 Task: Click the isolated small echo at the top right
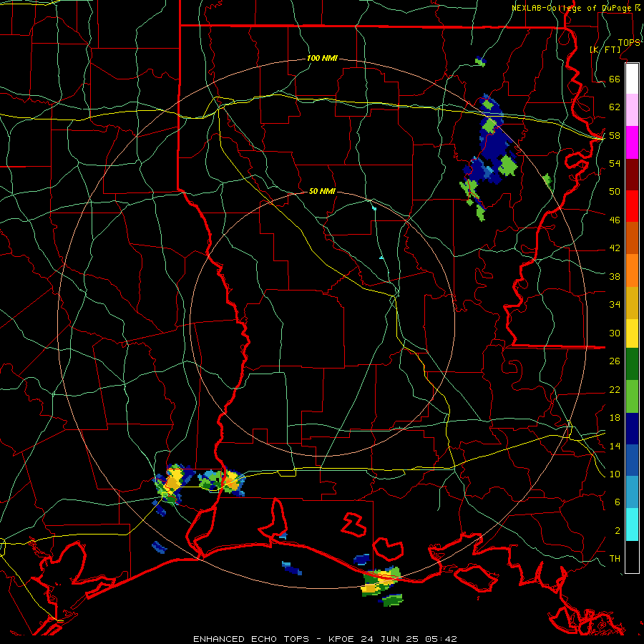tap(481, 62)
